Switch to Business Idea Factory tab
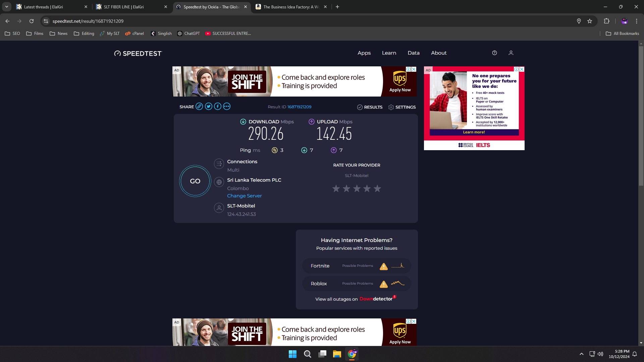644x362 pixels. 291,7
